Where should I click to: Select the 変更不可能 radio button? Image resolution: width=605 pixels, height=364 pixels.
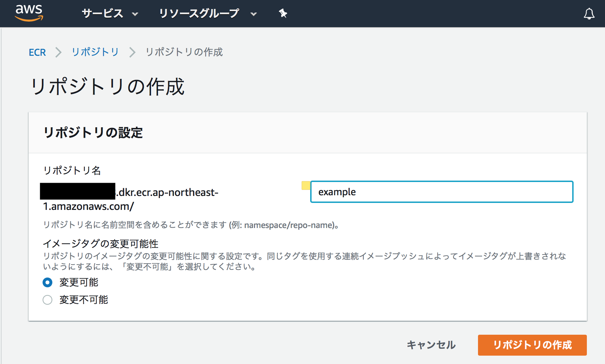pos(47,300)
